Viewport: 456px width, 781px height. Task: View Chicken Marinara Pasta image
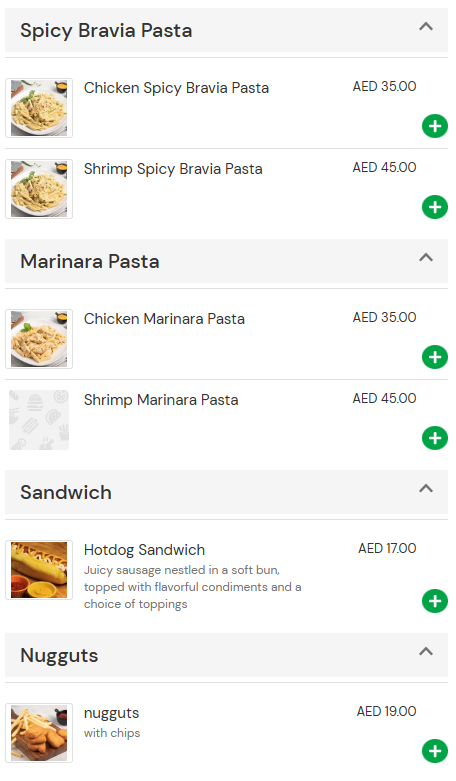(39, 339)
